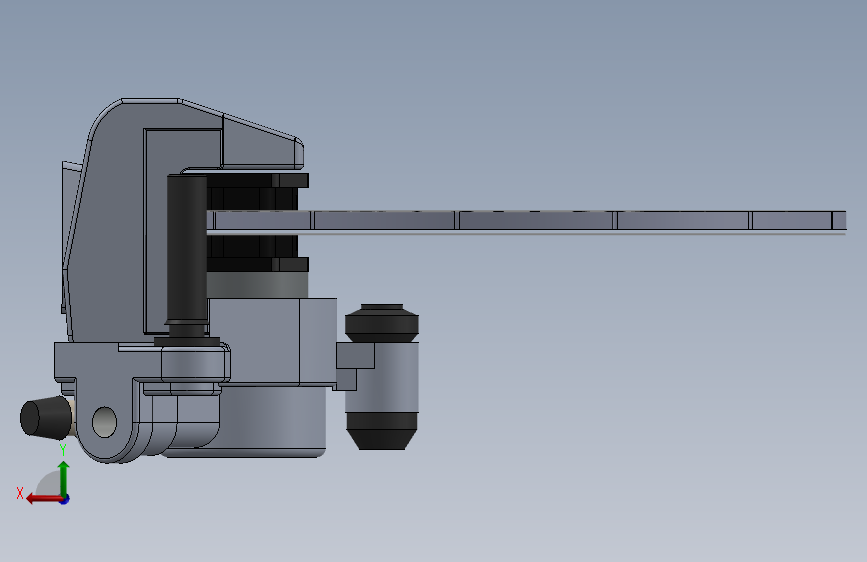The width and height of the screenshot is (867, 562).
Task: Click the red X axis arrow of the triad
Action: [x=44, y=499]
